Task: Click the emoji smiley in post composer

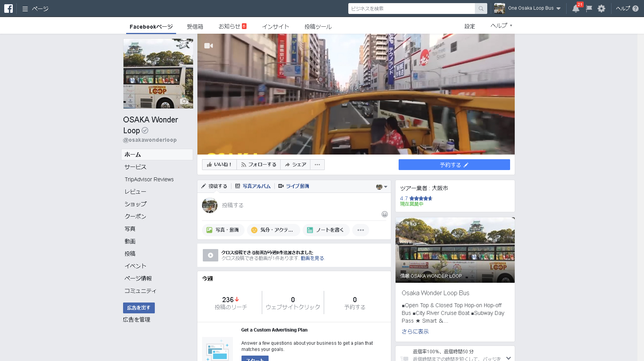Action: coord(384,214)
